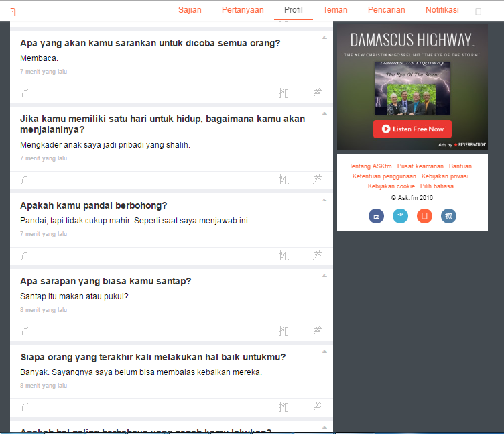Click rightmost gift icon under 'Banyak. Sayangnya saya' answer
Image resolution: width=504 pixels, height=434 pixels.
click(317, 406)
